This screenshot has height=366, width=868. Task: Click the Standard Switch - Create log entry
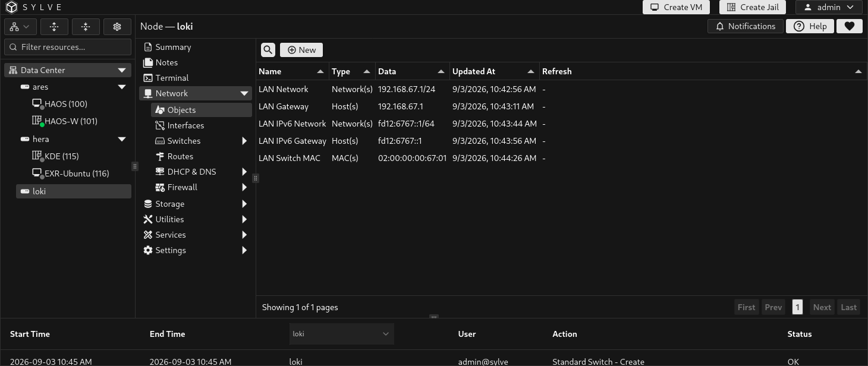tap(598, 361)
